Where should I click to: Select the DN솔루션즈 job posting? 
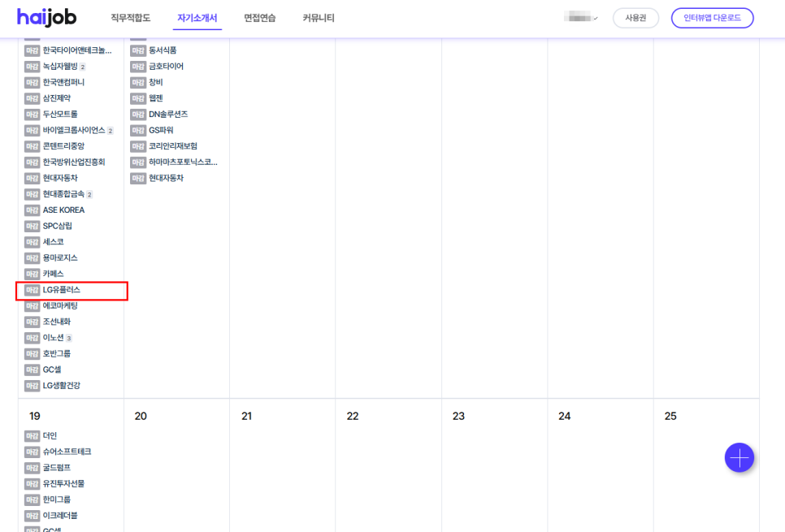[168, 115]
